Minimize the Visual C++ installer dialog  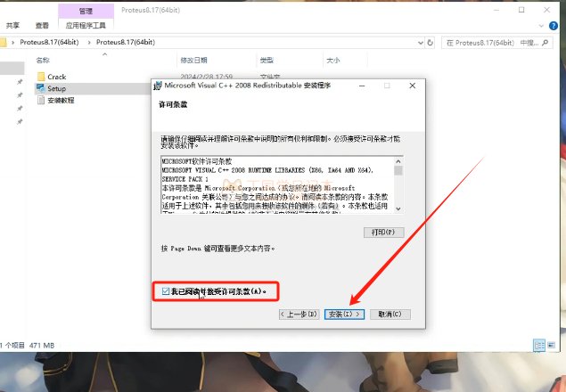pos(362,86)
